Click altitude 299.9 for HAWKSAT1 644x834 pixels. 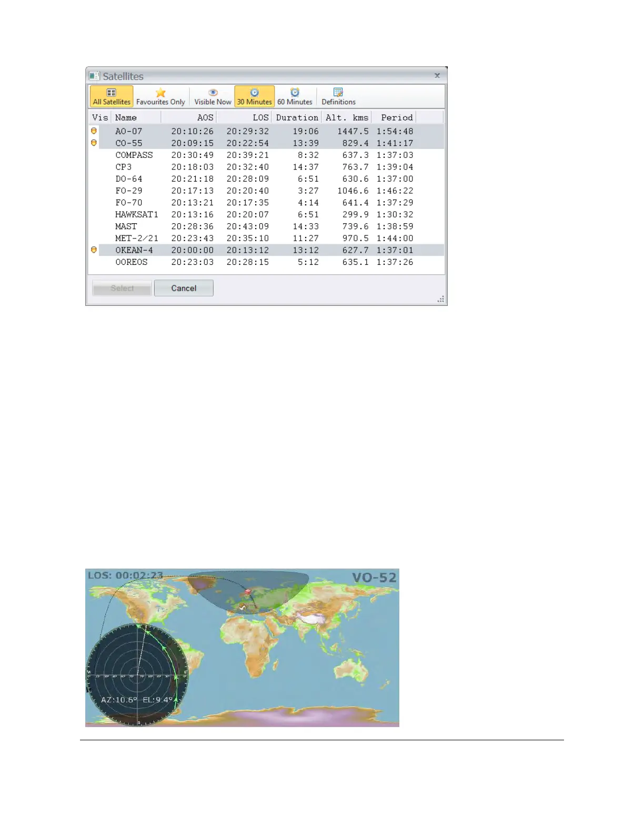point(356,214)
